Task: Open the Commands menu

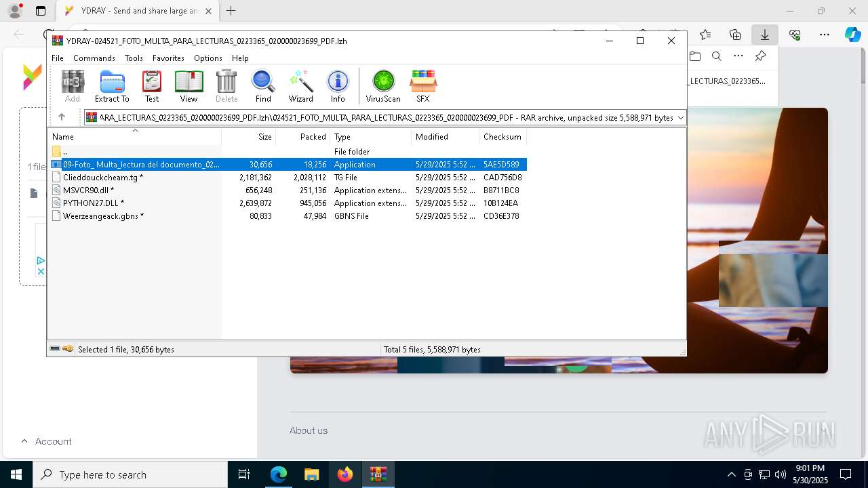Action: 94,58
